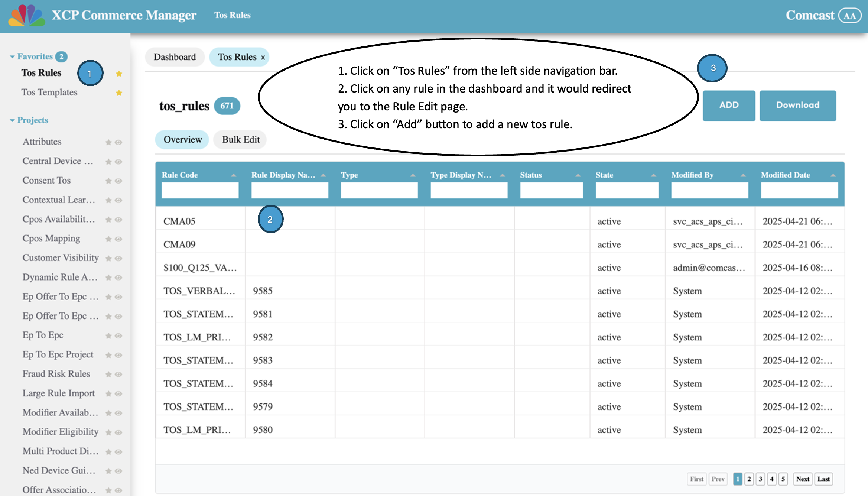This screenshot has width=868, height=496.
Task: Go to page 2 in pagination
Action: pos(749,479)
